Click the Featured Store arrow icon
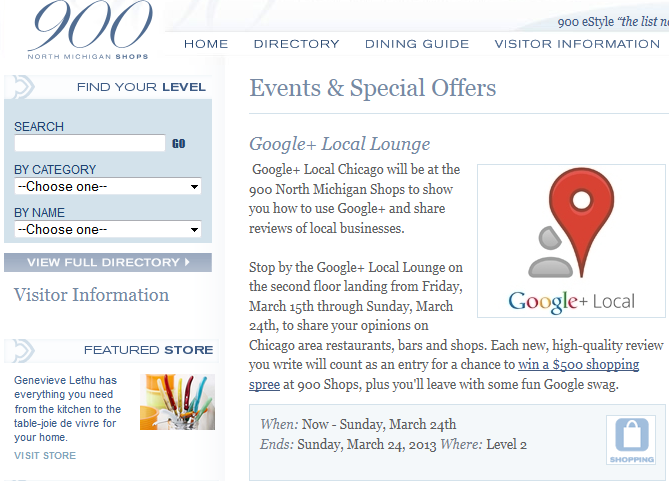 (22, 350)
